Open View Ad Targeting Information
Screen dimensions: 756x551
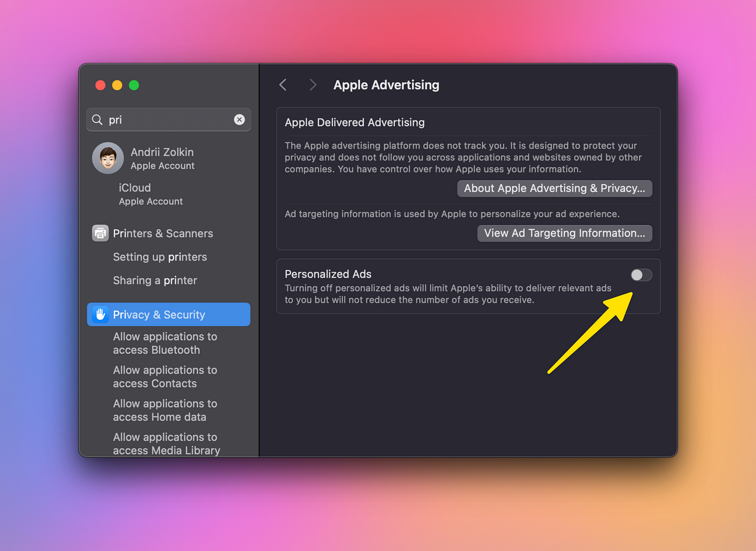point(564,233)
